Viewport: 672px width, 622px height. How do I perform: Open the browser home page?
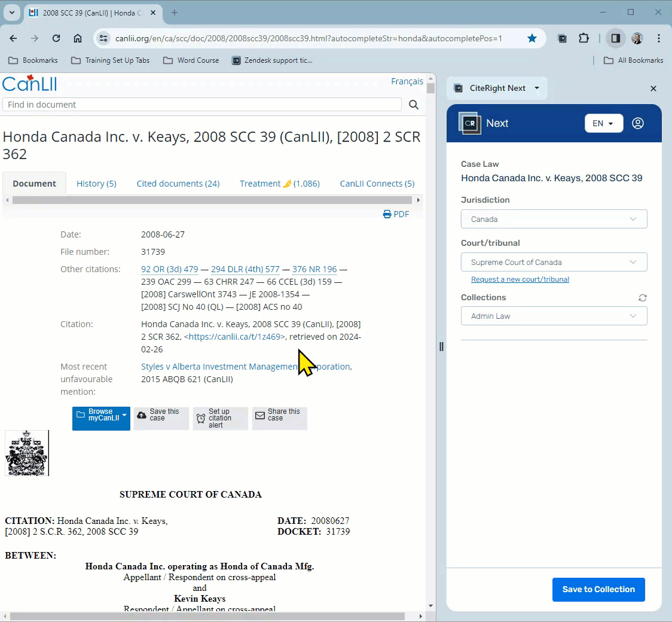[78, 39]
